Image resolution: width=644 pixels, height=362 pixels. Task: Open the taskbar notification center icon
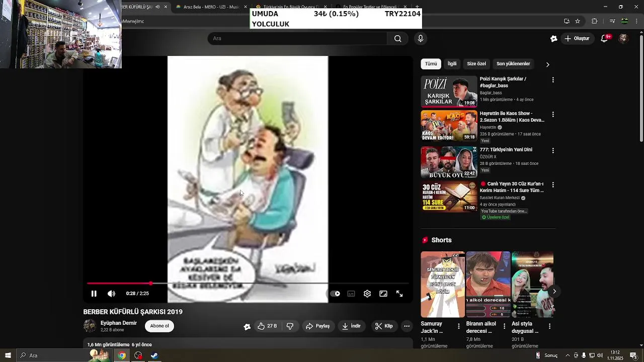pyautogui.click(x=633, y=355)
